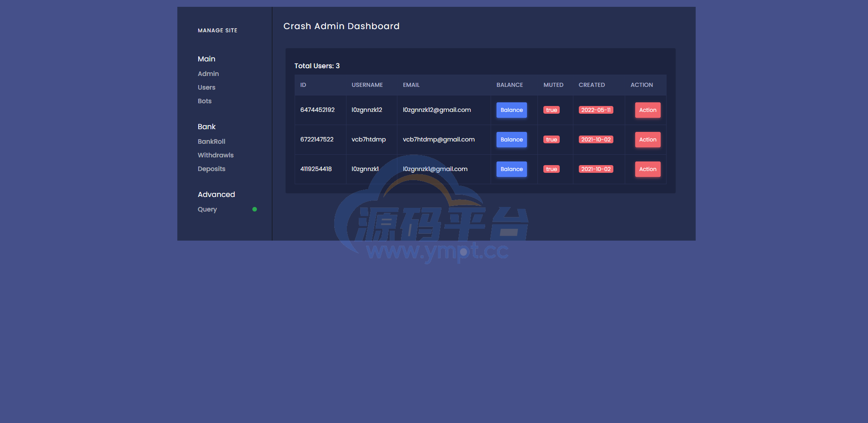
Task: Click the Main section heading
Action: [x=206, y=59]
